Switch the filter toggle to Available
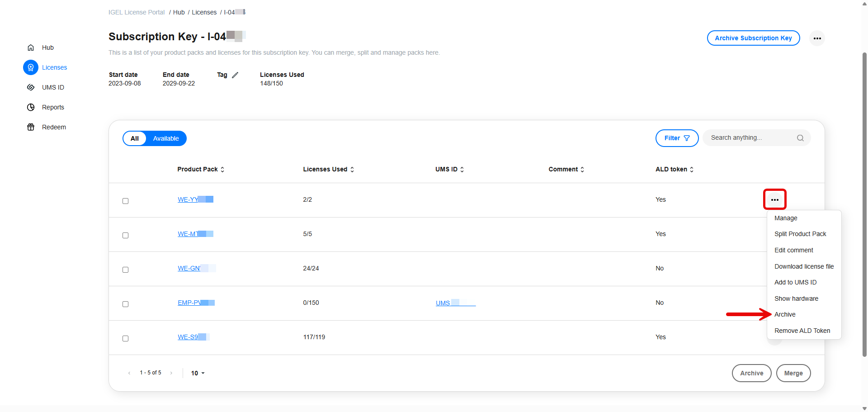Image resolution: width=868 pixels, height=412 pixels. [165, 138]
